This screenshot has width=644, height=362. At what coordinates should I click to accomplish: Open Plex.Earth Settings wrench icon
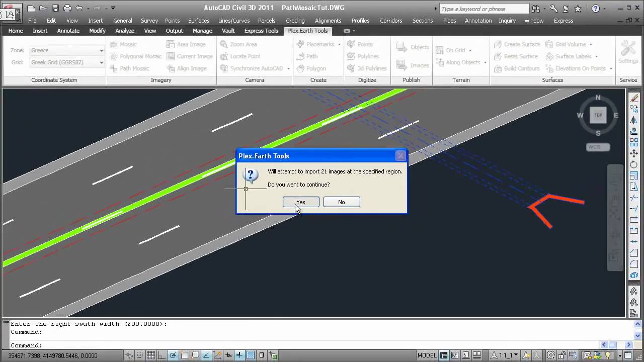tap(628, 52)
